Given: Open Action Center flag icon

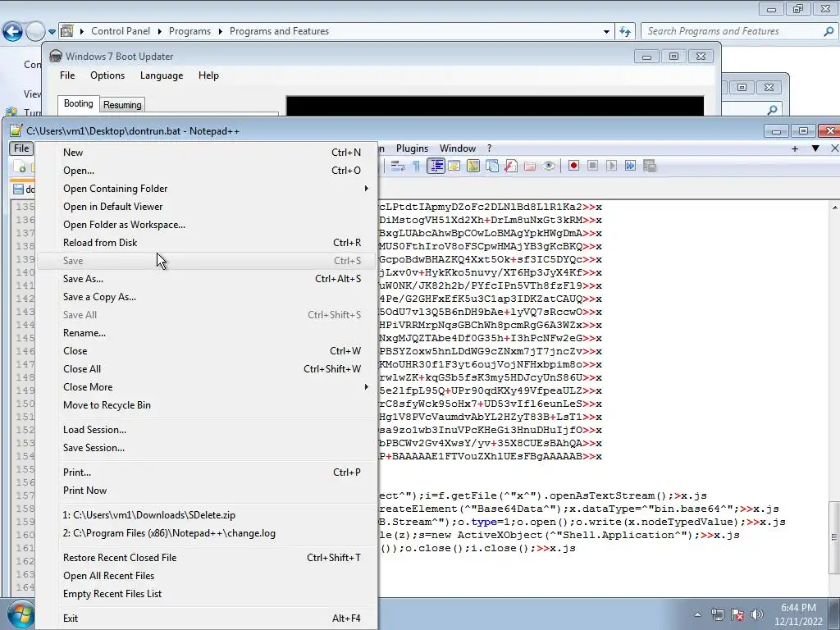Looking at the screenshot, I should [x=737, y=614].
